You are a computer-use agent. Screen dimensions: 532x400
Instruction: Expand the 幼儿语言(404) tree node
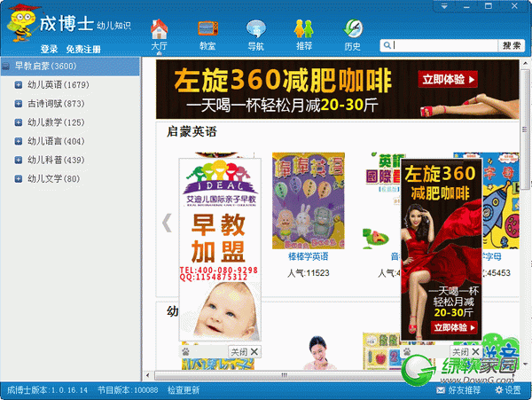coord(19,141)
